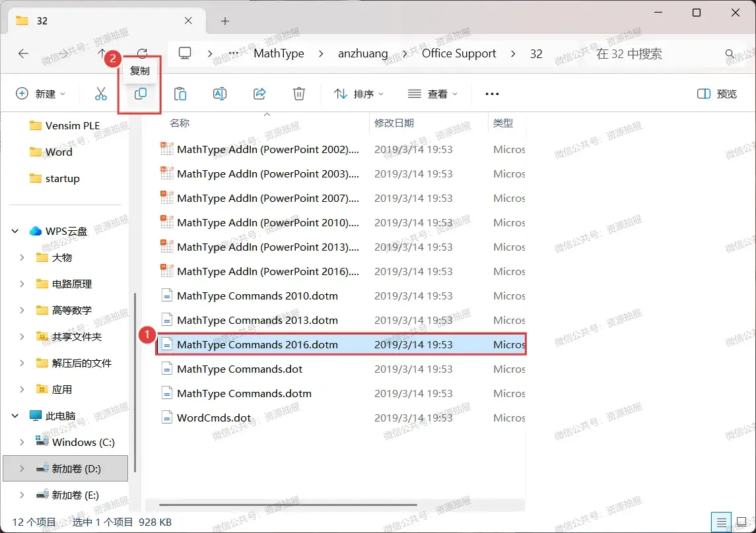
Task: Select the Word folder in sidebar
Action: tap(51, 152)
